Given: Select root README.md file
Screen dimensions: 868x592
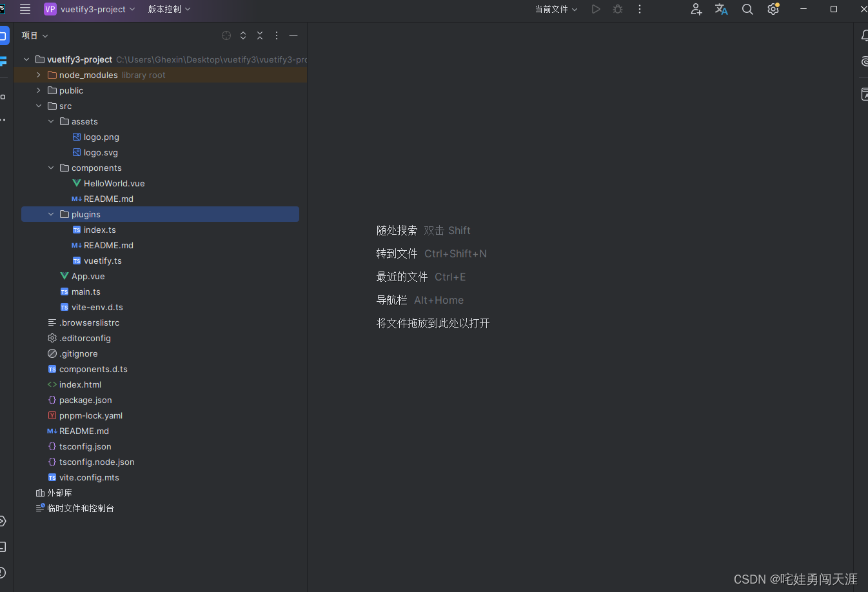Looking at the screenshot, I should click(x=84, y=431).
